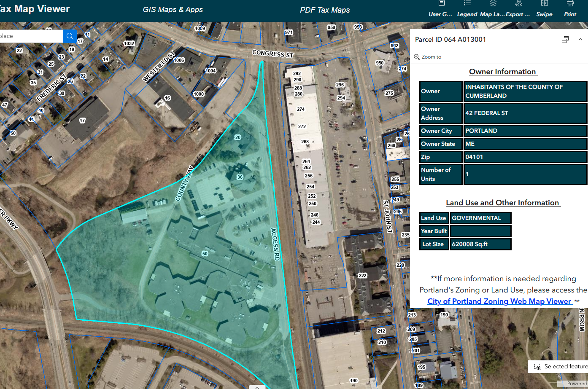This screenshot has height=389, width=588.
Task: Select the parcel numbered 1006
Action: [x=179, y=60]
